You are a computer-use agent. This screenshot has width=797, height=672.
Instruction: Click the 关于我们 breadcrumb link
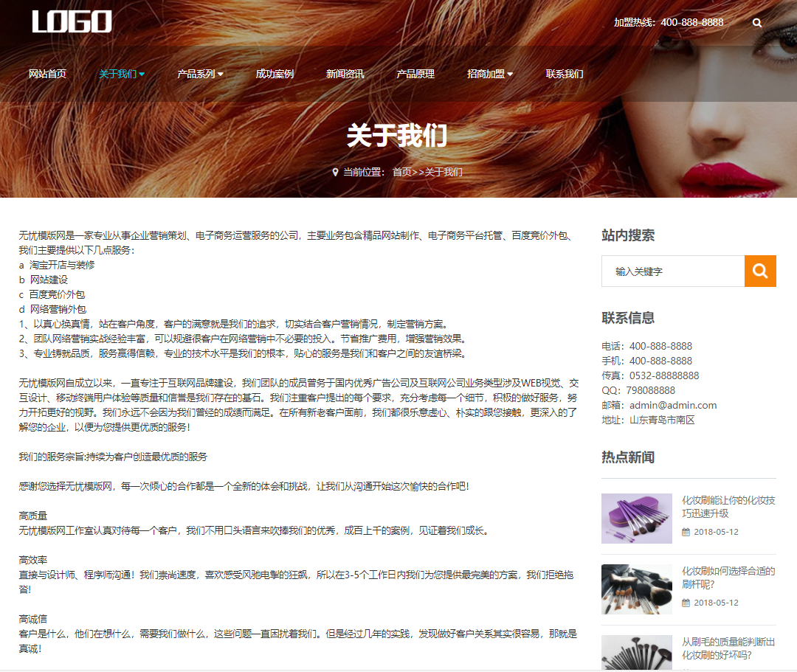click(444, 172)
